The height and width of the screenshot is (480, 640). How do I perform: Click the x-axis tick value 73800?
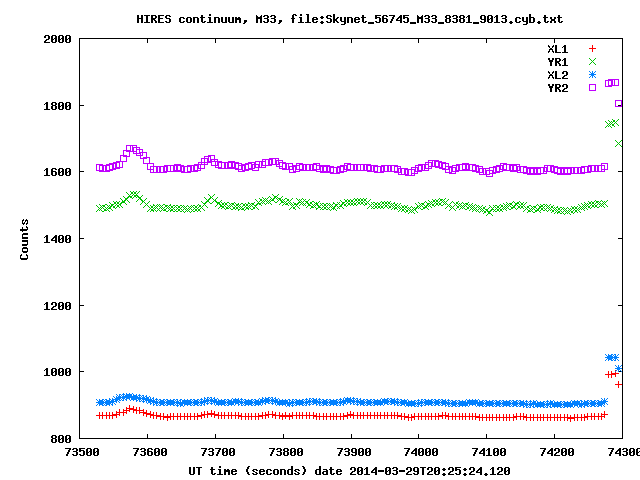point(286,452)
